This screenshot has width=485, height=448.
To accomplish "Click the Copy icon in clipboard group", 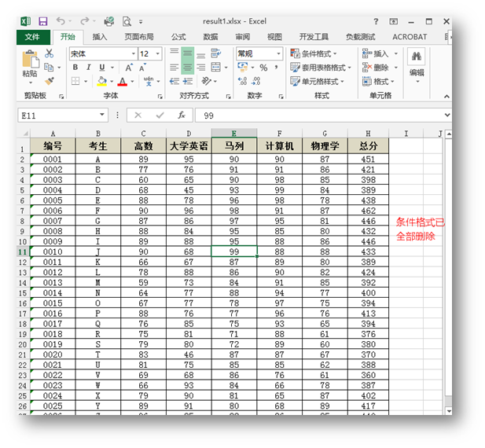I will click(x=49, y=67).
